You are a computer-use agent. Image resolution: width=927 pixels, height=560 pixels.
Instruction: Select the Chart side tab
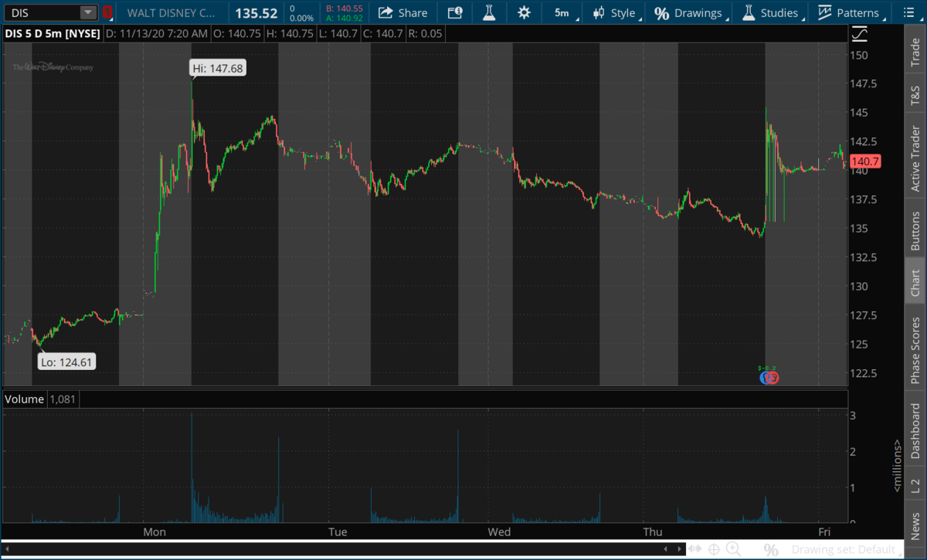coord(915,282)
